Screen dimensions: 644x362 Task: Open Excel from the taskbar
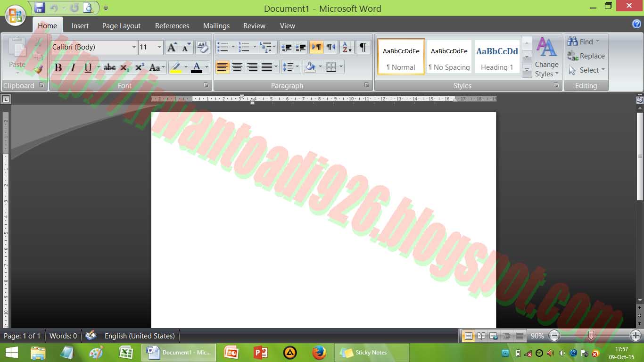click(x=126, y=353)
